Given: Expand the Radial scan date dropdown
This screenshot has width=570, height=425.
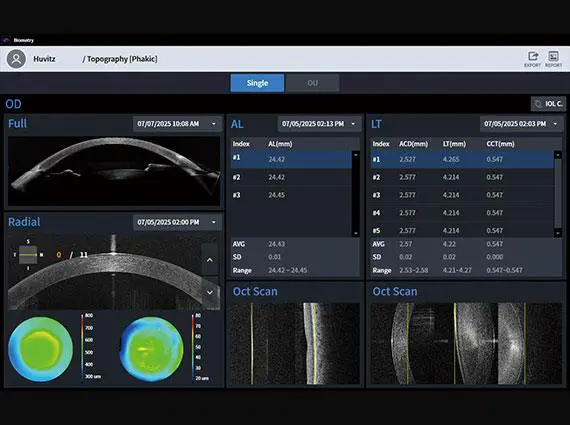Looking at the screenshot, I should (x=177, y=222).
